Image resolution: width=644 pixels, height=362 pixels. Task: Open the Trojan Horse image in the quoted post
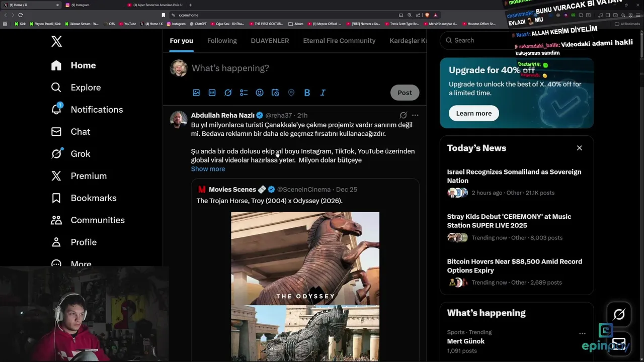(305, 287)
